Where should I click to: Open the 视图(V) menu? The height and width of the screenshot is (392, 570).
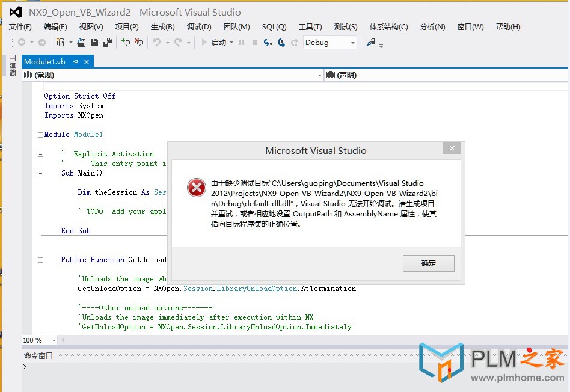(x=91, y=27)
